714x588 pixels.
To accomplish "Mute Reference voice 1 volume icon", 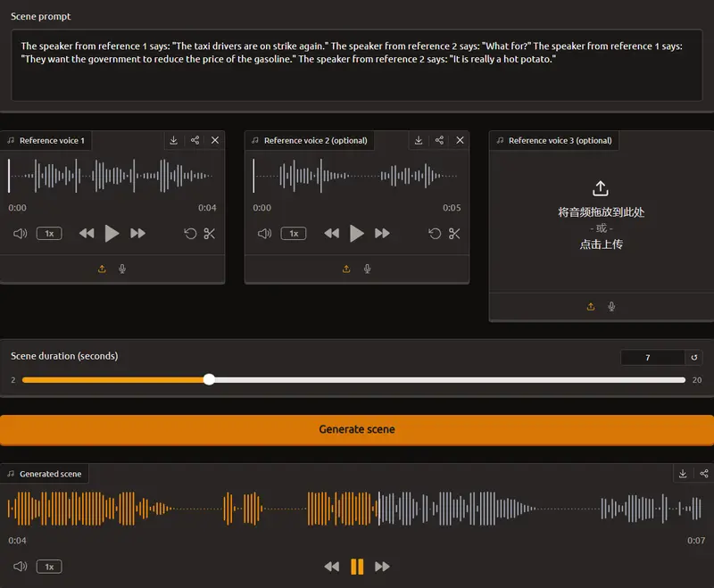I will tap(20, 234).
